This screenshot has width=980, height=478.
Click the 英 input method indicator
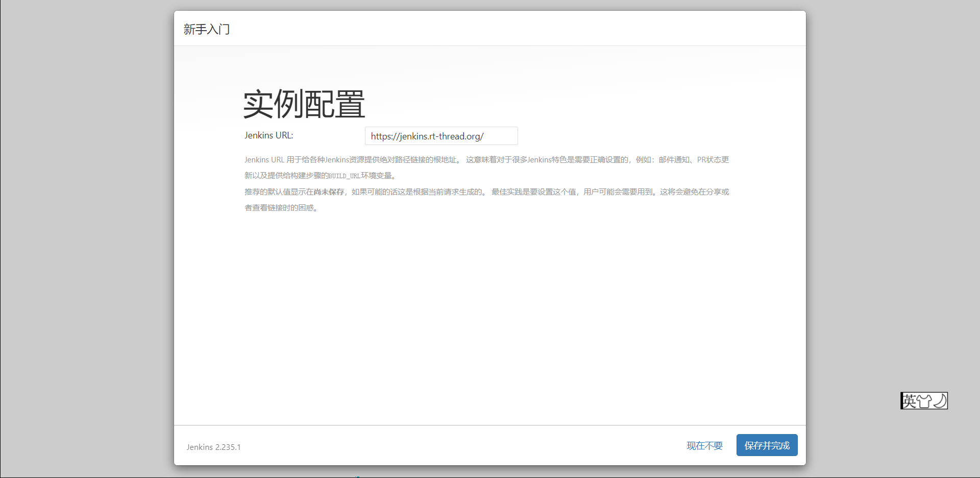tap(910, 401)
